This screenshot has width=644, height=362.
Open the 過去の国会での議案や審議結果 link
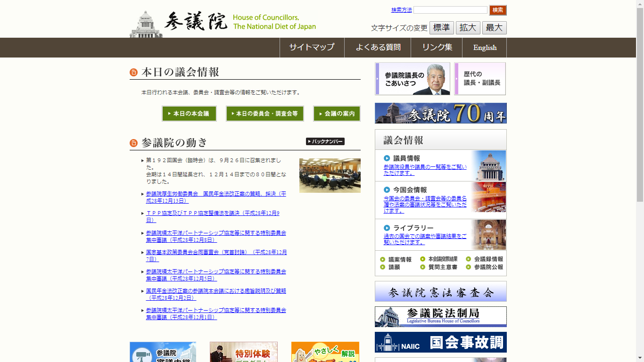click(x=425, y=239)
